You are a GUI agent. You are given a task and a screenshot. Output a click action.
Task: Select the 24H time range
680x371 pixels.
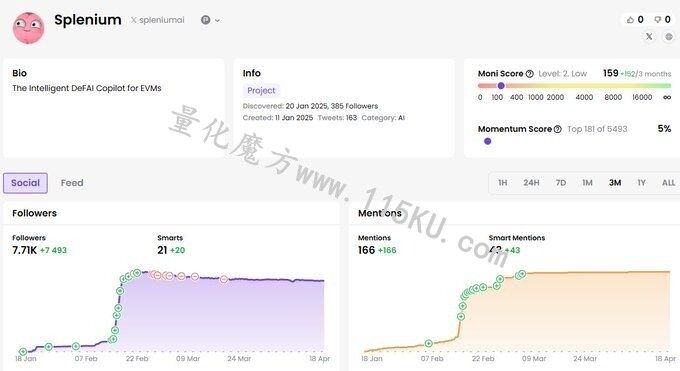click(x=531, y=183)
